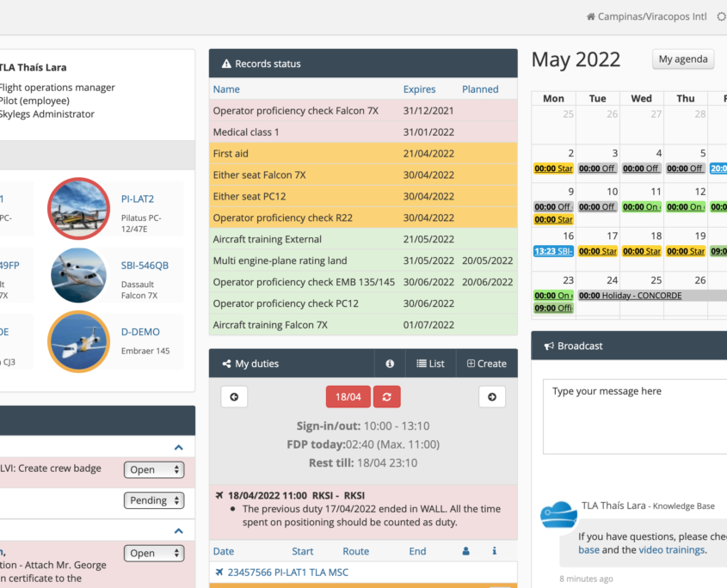Click the share icon on the My duties header

click(x=228, y=363)
